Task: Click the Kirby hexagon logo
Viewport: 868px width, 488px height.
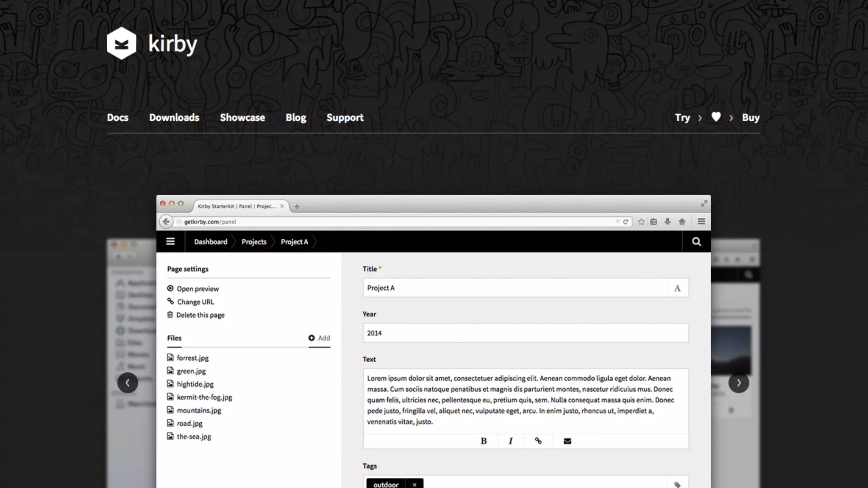Action: [x=122, y=43]
